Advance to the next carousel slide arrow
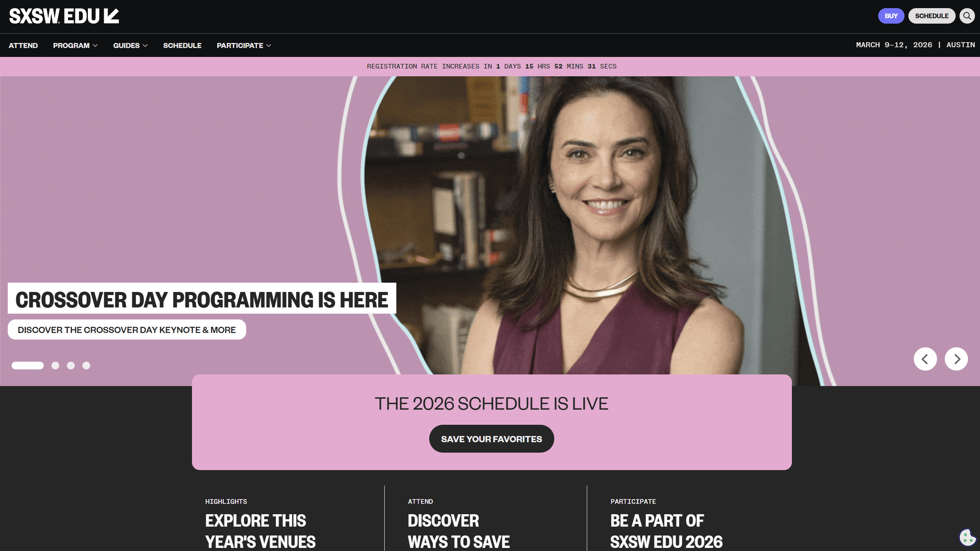 (x=956, y=359)
